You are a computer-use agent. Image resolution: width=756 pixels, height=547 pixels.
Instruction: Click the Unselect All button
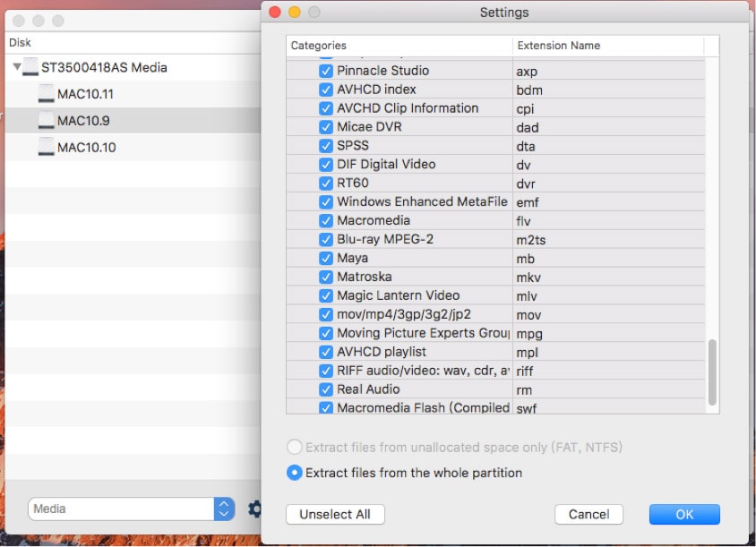(x=335, y=514)
